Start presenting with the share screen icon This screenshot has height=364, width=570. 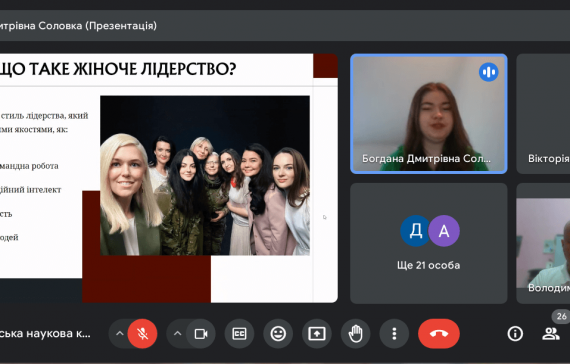pos(317,333)
